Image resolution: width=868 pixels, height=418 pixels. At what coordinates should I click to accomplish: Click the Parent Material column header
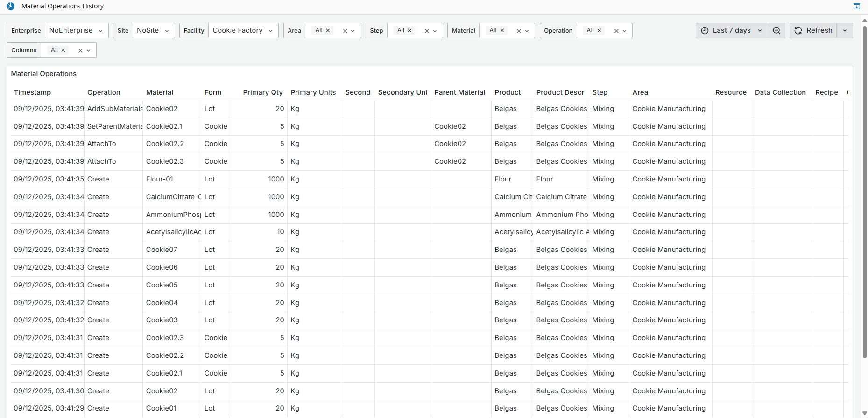pyautogui.click(x=459, y=92)
